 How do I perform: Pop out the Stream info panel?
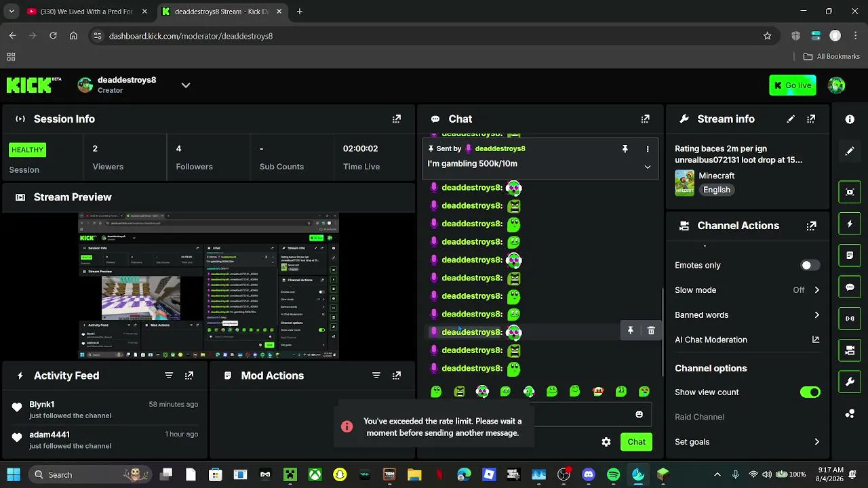811,119
